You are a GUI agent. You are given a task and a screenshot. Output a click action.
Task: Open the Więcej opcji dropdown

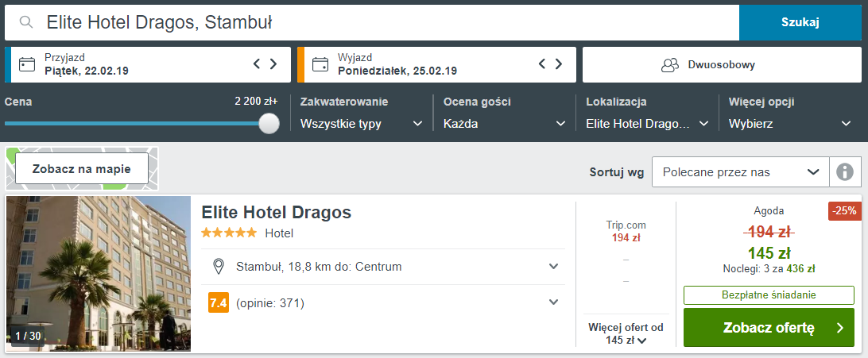[x=790, y=124]
